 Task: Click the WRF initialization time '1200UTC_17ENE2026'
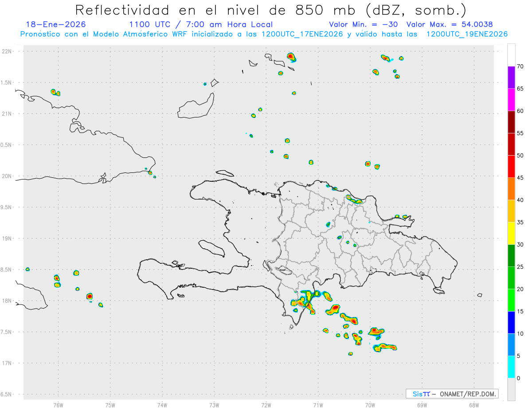(x=302, y=34)
